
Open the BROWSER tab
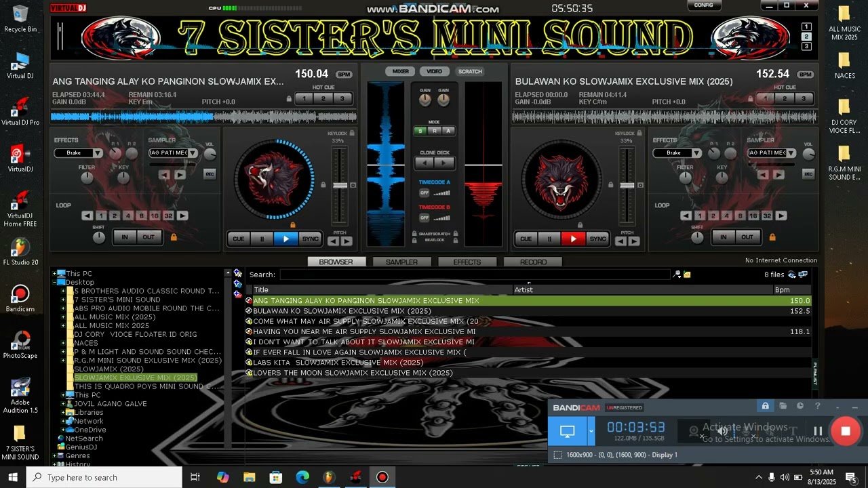click(x=336, y=262)
